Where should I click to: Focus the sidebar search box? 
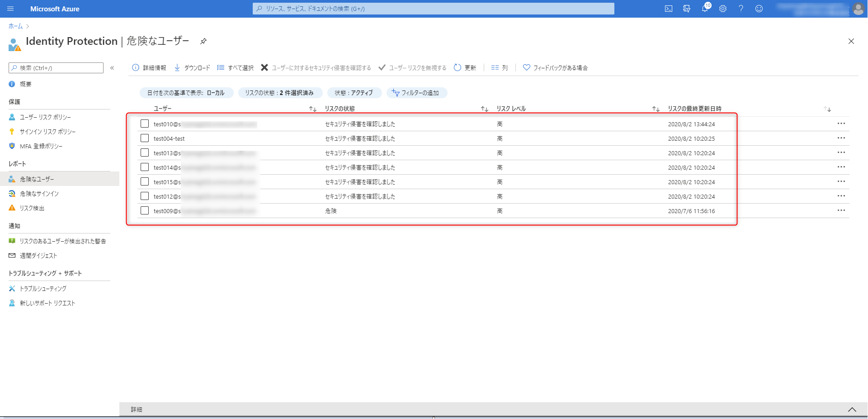pos(56,68)
